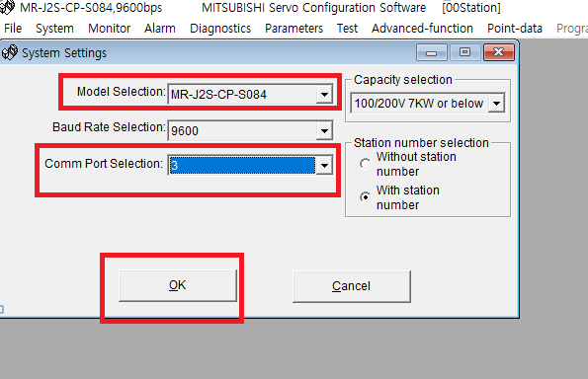588x379 pixels.
Task: Click the Baud Rate Selection label
Action: click(x=109, y=127)
